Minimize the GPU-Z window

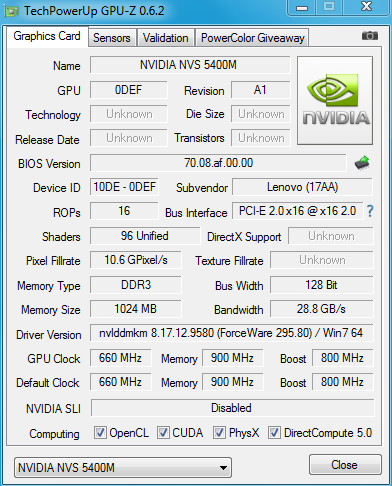pyautogui.click(x=302, y=7)
